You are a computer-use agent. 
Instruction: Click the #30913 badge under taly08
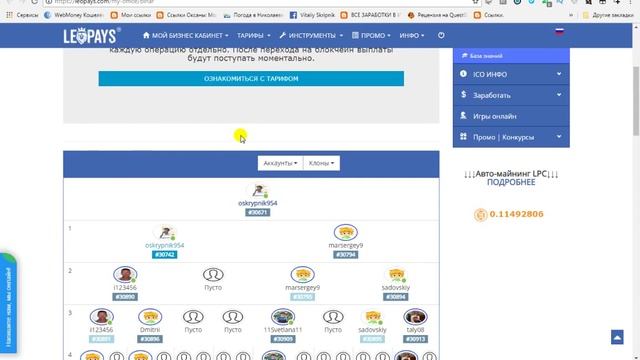(x=415, y=339)
